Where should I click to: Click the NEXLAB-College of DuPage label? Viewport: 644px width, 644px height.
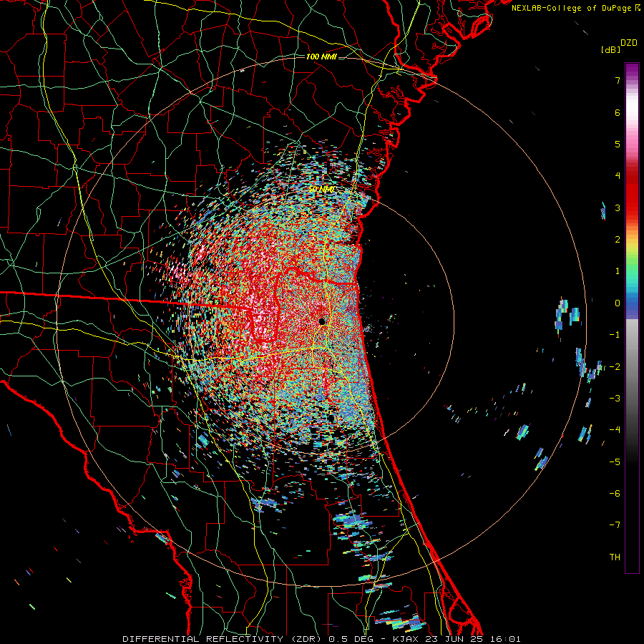572,8
